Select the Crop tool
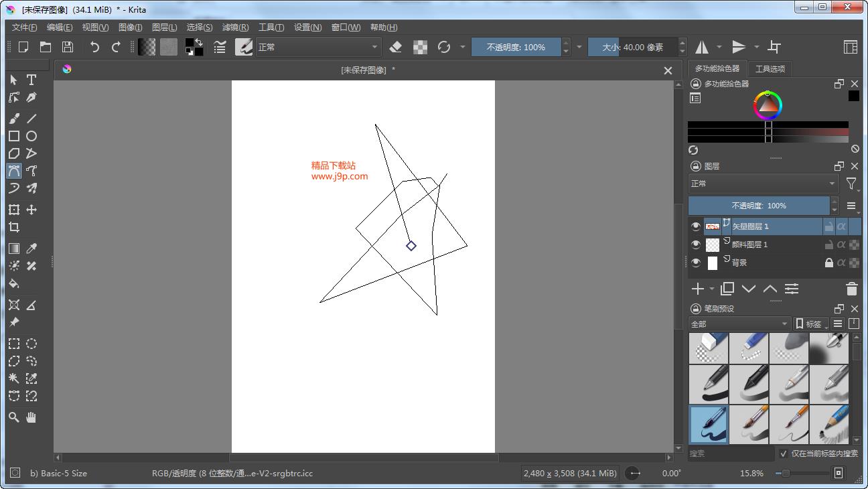868x489 pixels. pos(14,227)
